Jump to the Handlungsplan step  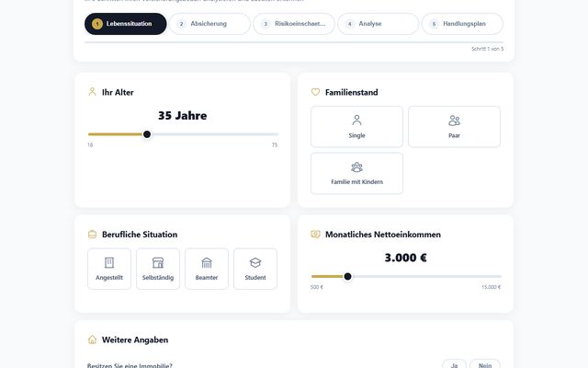coord(462,24)
